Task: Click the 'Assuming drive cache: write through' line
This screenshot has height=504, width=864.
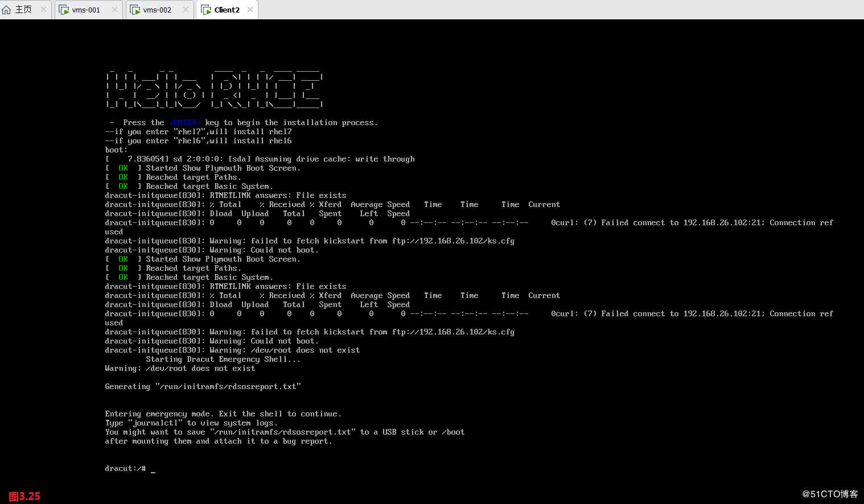Action: pos(260,159)
